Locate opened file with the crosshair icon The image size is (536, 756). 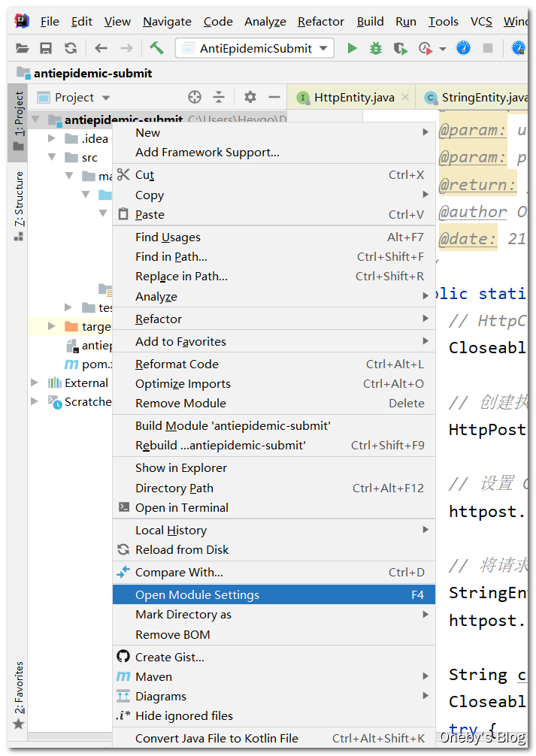194,97
